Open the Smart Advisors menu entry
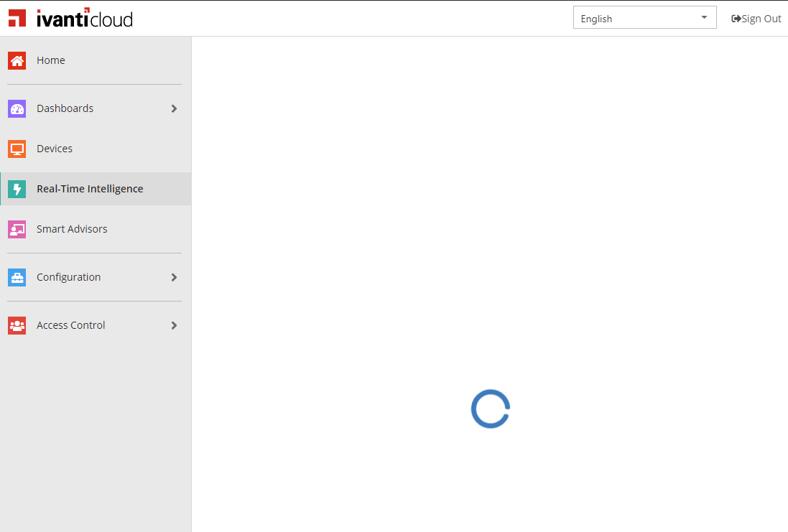788x532 pixels. click(x=72, y=229)
